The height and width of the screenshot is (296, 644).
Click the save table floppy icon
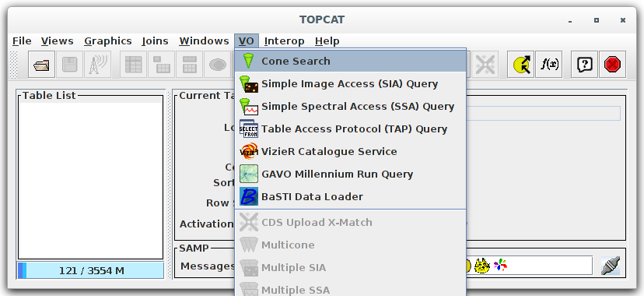pos(69,65)
